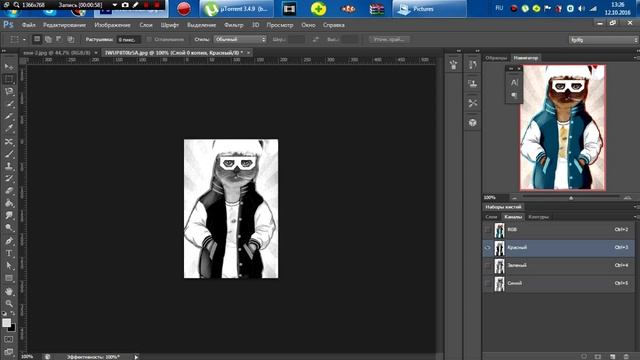640x360 pixels.
Task: Select the Move tool
Action: (9, 67)
